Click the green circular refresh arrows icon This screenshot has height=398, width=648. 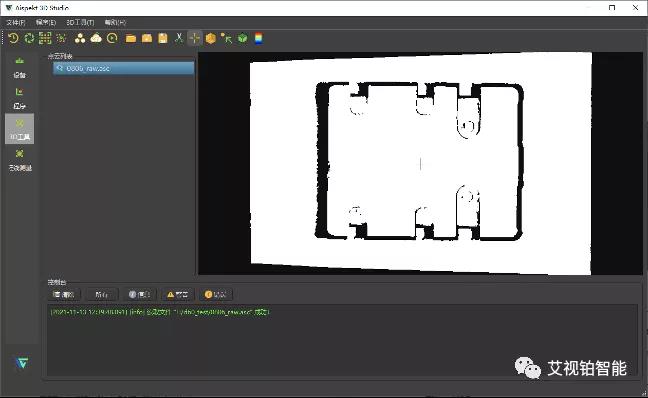point(29,38)
